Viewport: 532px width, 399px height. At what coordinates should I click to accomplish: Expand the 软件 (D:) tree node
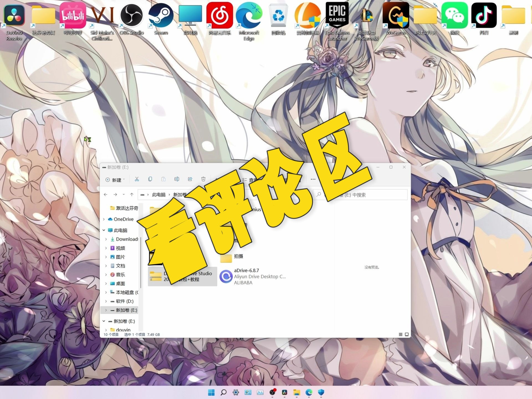pyautogui.click(x=106, y=301)
